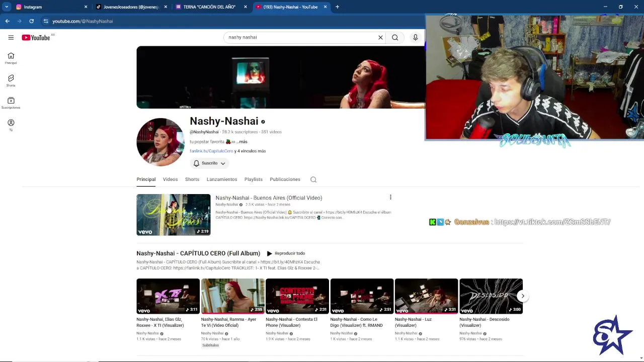Open Suscripciones in the left sidebar

pyautogui.click(x=11, y=103)
